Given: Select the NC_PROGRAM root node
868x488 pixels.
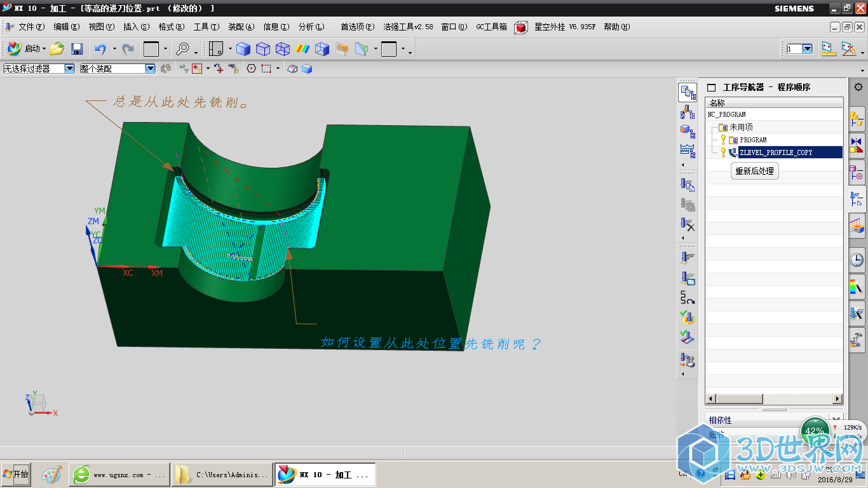Looking at the screenshot, I should (x=727, y=114).
